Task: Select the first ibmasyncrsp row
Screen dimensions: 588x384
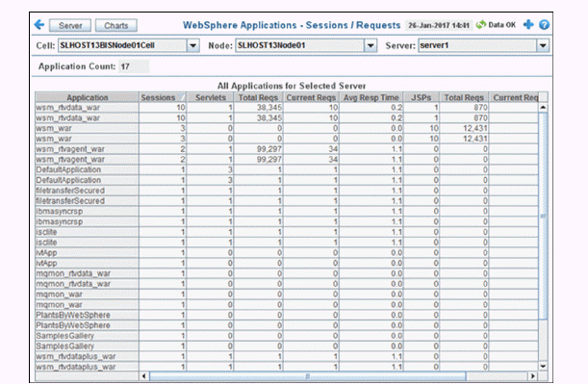Action: [x=287, y=211]
